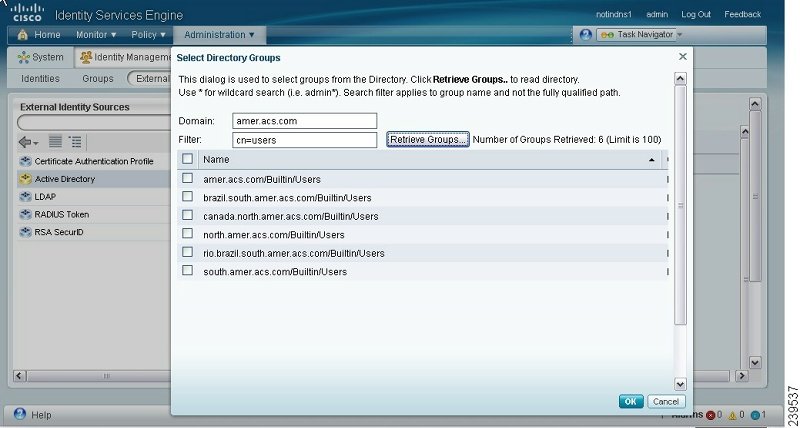Click the LDAP identity source icon

coord(25,197)
